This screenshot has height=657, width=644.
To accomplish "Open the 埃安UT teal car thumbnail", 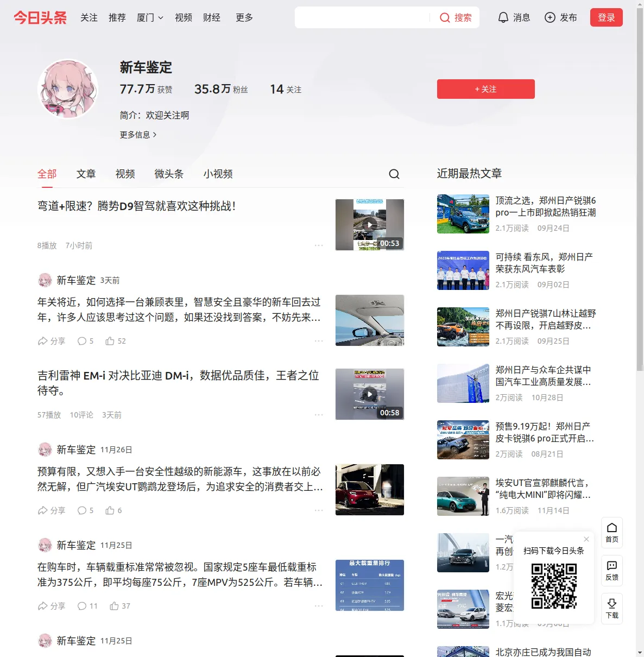I will pos(463,496).
